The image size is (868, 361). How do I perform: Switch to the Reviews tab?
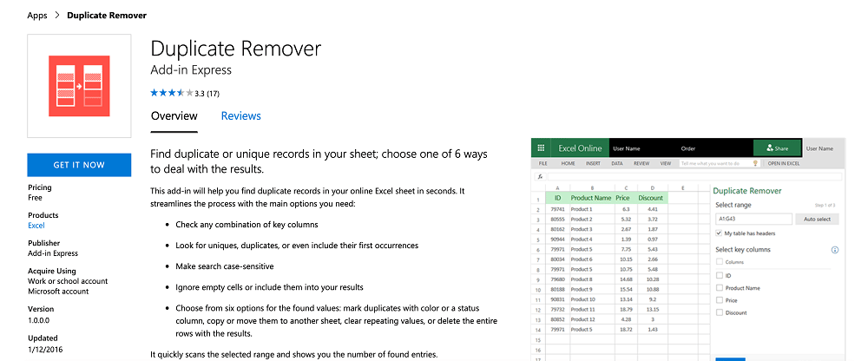coord(240,116)
